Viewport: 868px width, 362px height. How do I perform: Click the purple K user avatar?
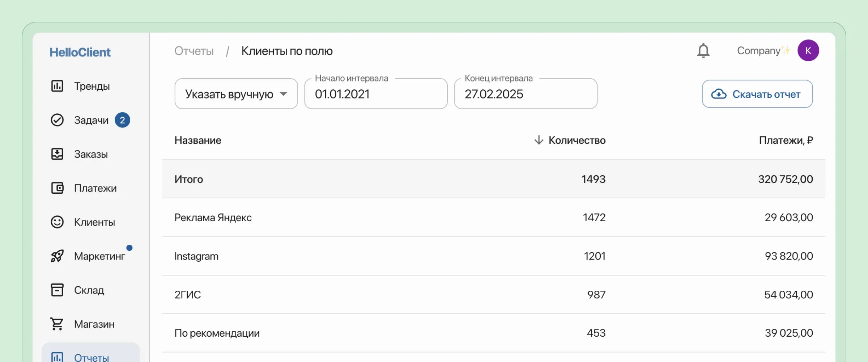808,51
